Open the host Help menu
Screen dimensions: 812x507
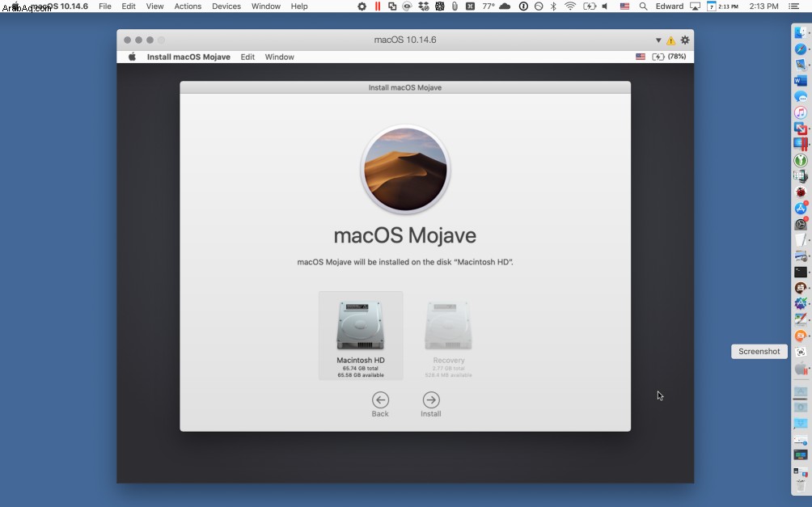tap(299, 6)
